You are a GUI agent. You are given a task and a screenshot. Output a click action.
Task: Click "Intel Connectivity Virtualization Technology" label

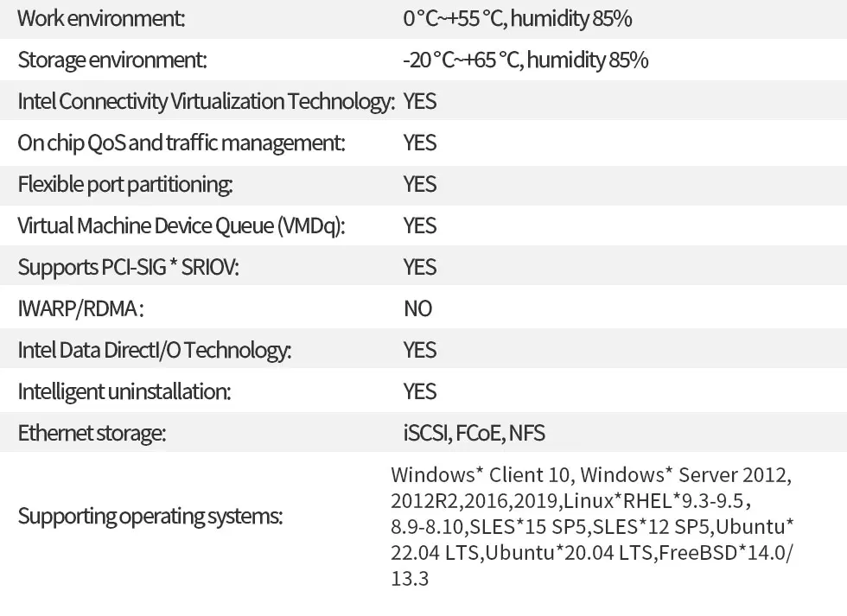(x=206, y=101)
